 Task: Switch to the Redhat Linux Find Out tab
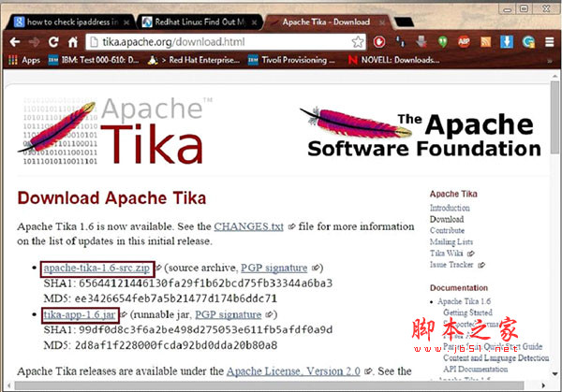point(199,22)
